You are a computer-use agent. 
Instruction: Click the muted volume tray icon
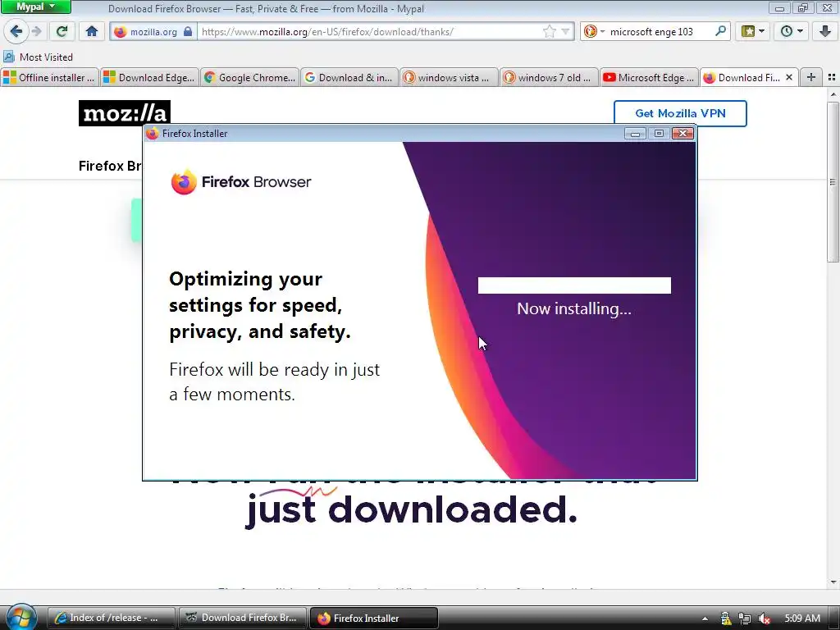pyautogui.click(x=765, y=619)
